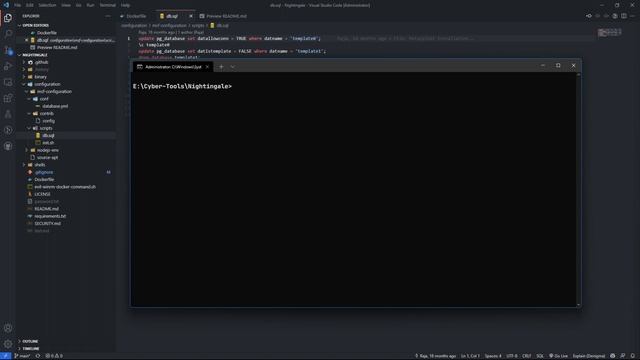
Task: Open the Terminal menu
Action: pos(108,5)
